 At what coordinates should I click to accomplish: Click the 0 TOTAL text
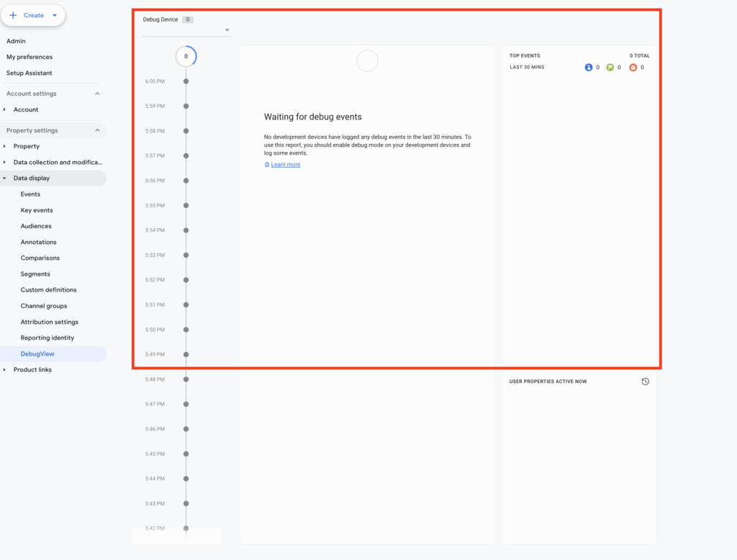coord(640,55)
